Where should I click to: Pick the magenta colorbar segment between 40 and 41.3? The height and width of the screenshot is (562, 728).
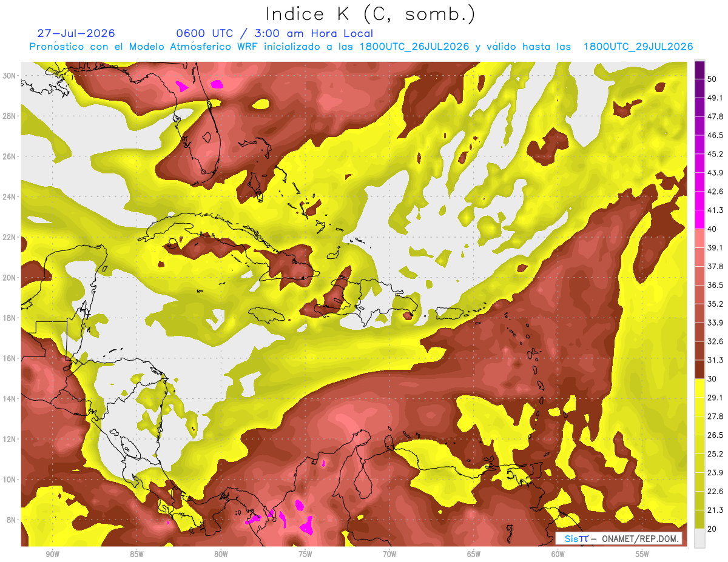tap(700, 219)
